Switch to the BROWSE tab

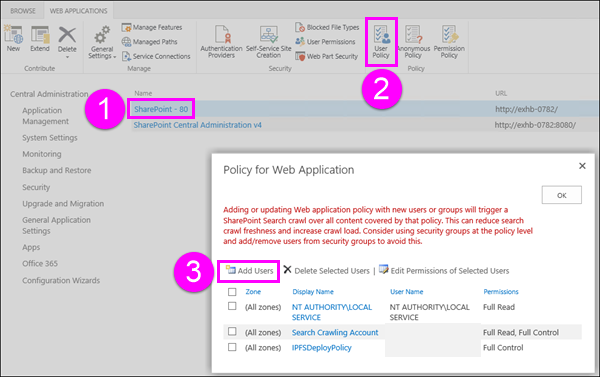(23, 11)
